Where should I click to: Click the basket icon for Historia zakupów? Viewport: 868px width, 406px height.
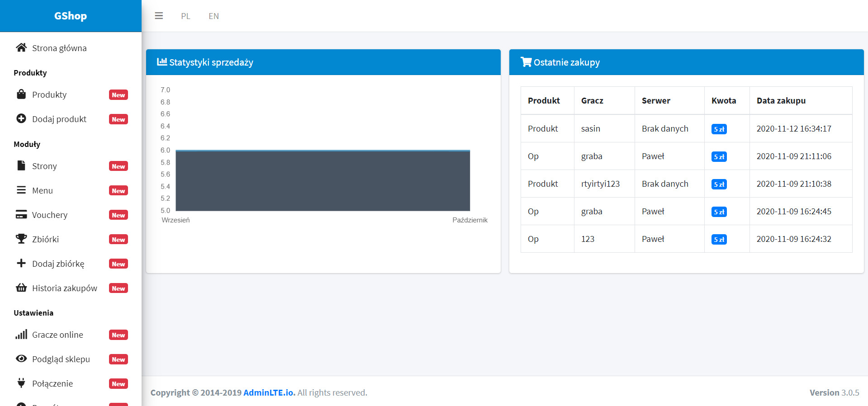(21, 288)
